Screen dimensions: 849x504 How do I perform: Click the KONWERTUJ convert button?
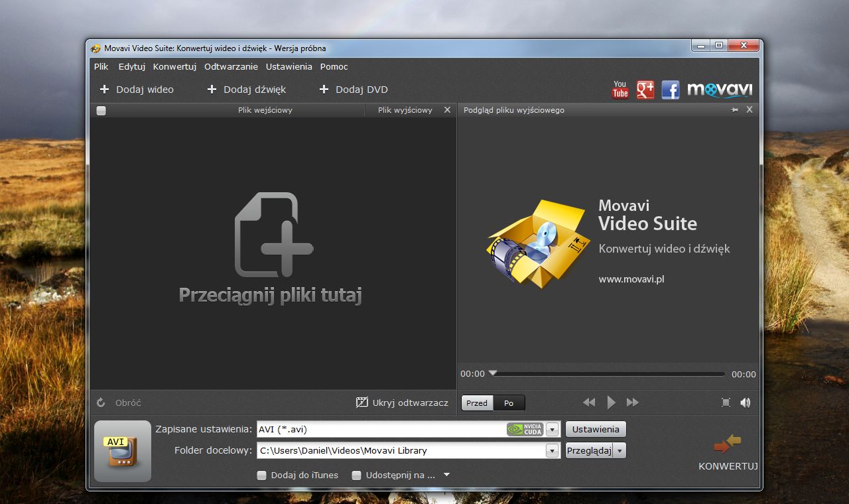728,452
